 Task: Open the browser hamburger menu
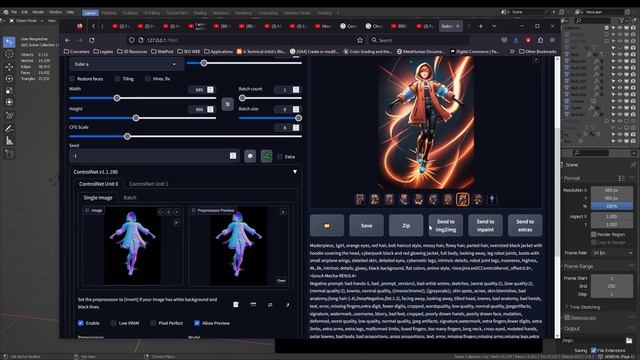(x=552, y=40)
